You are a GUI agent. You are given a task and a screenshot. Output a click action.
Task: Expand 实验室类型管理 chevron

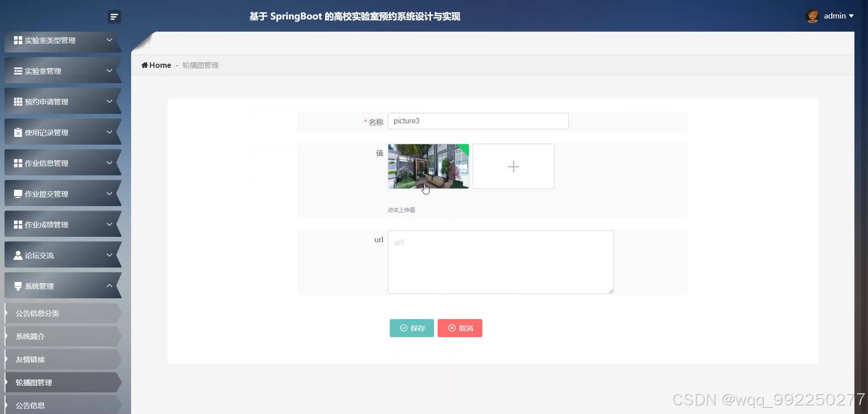(109, 40)
